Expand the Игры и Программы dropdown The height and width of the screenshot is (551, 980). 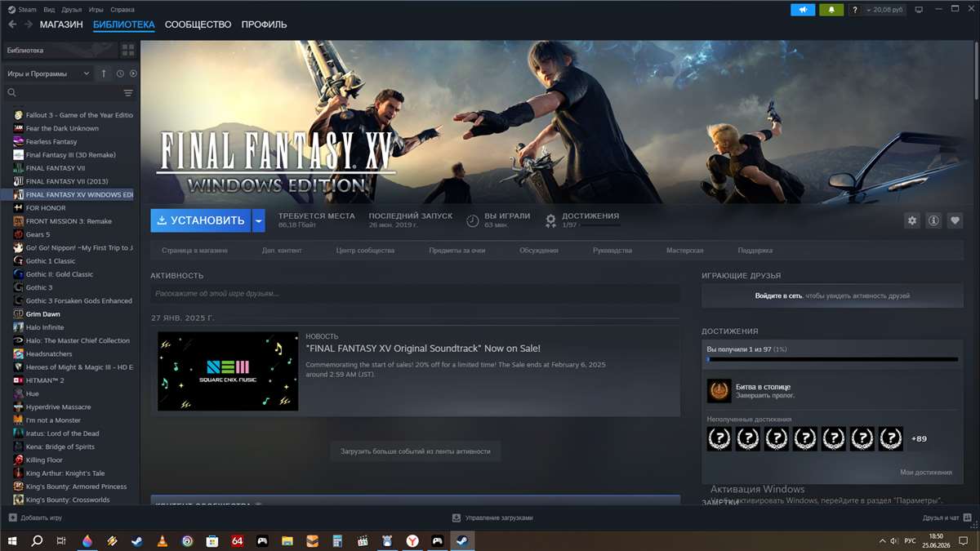(x=48, y=73)
